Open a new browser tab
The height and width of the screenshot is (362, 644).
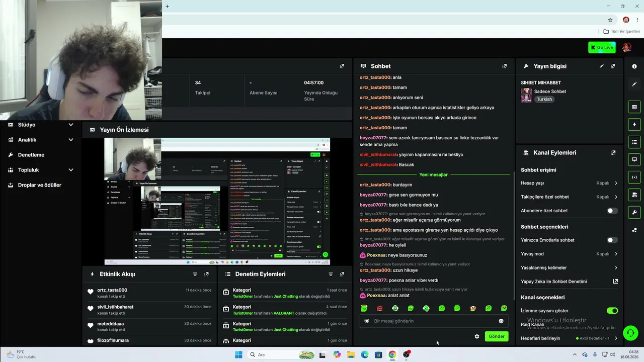pos(167,6)
